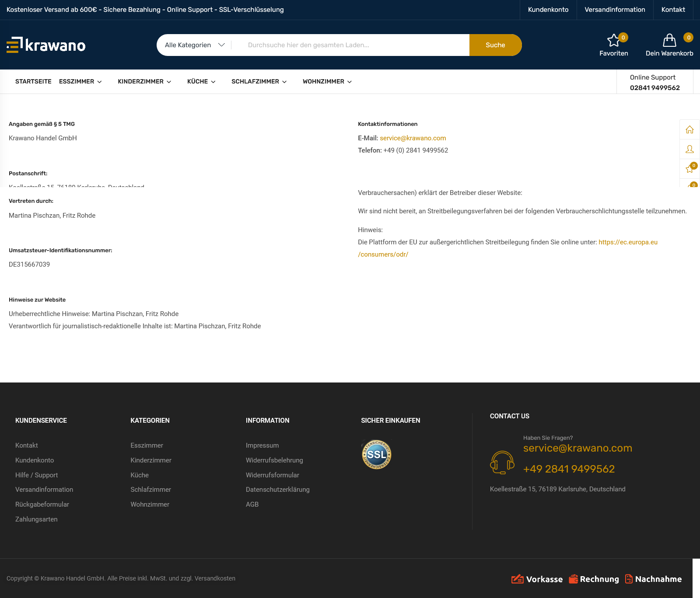Viewport: 700px width, 598px height.
Task: Open footer Esszimmer category link
Action: coord(147,445)
